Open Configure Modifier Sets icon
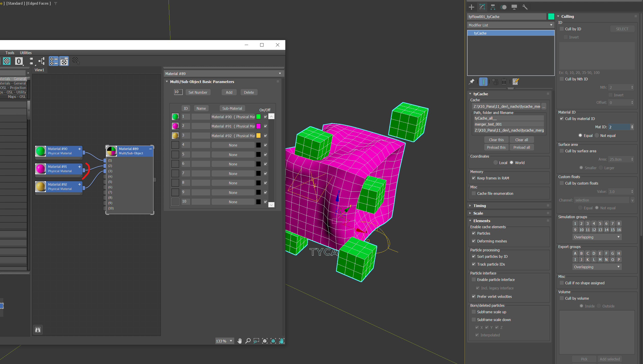 pyautogui.click(x=516, y=82)
